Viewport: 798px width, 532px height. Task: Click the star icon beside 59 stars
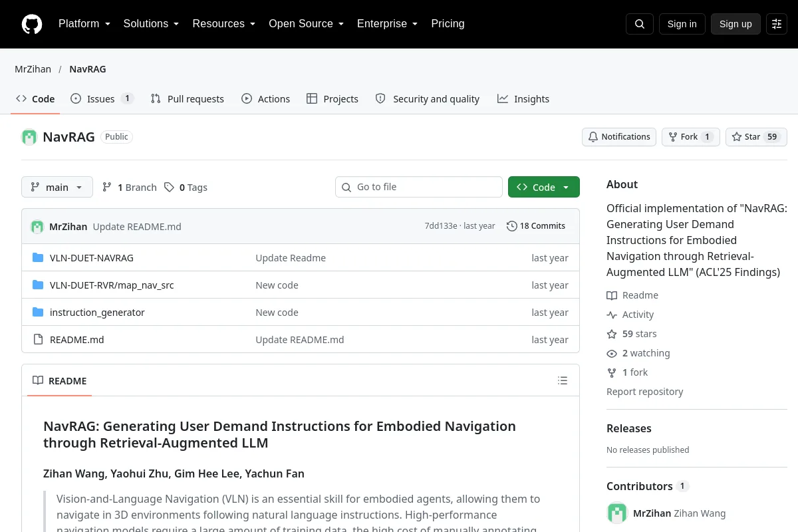[x=612, y=334]
